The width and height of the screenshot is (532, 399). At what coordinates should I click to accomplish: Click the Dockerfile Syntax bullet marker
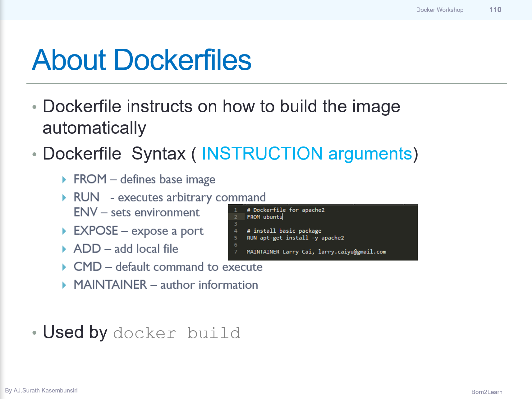coord(35,154)
